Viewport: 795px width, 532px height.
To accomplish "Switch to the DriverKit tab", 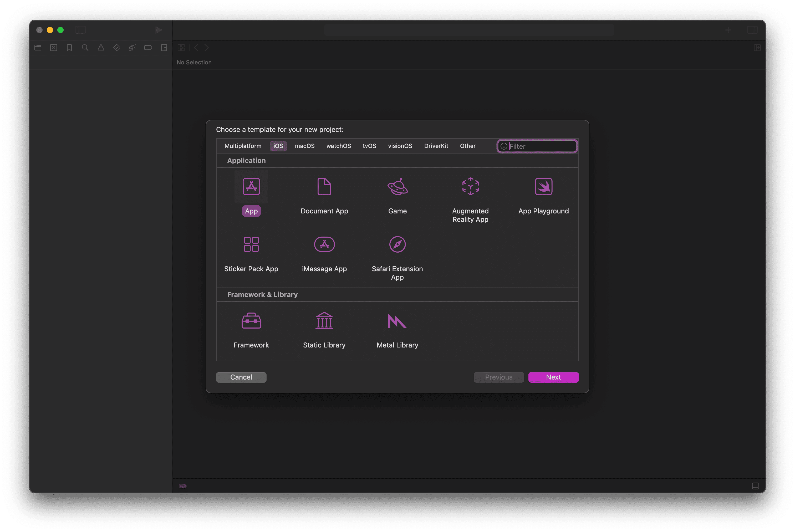I will [436, 146].
